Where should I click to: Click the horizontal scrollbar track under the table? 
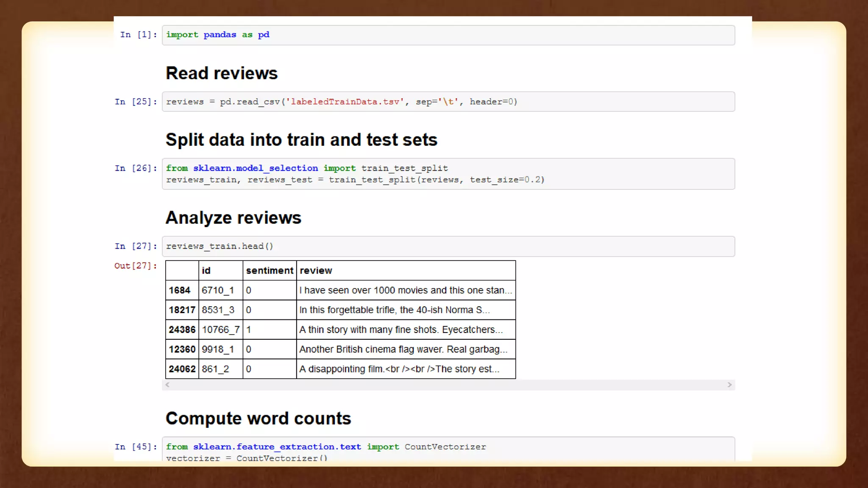click(448, 385)
